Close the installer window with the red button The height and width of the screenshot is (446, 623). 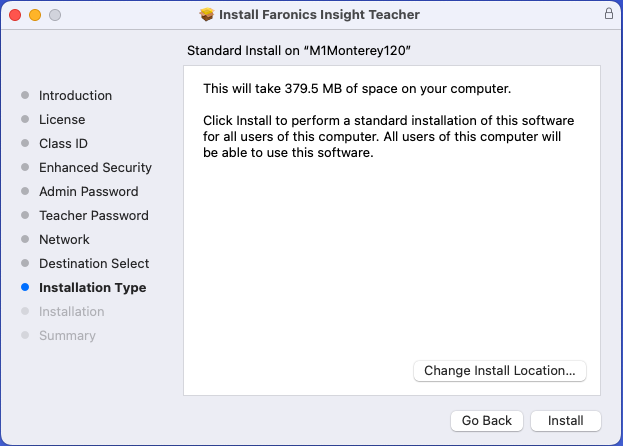point(15,15)
